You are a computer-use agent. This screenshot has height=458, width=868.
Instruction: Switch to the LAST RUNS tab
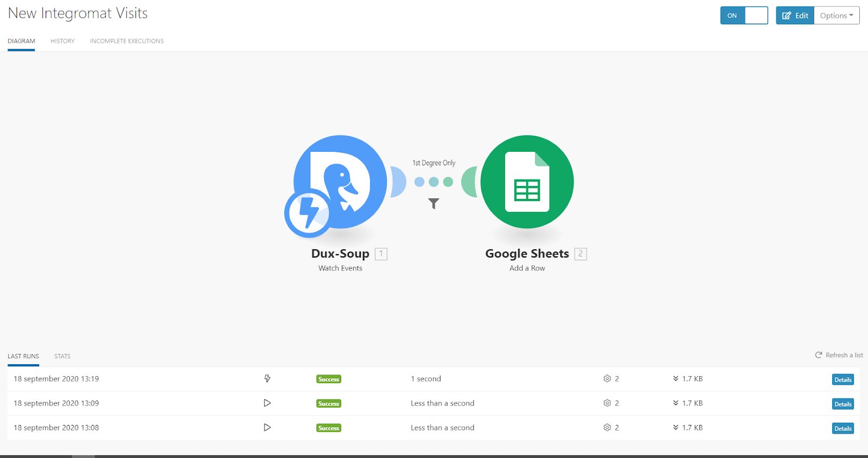point(23,356)
